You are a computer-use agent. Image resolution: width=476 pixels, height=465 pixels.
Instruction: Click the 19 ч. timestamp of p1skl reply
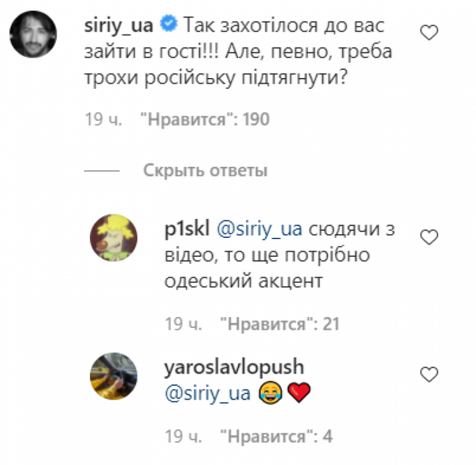[183, 324]
